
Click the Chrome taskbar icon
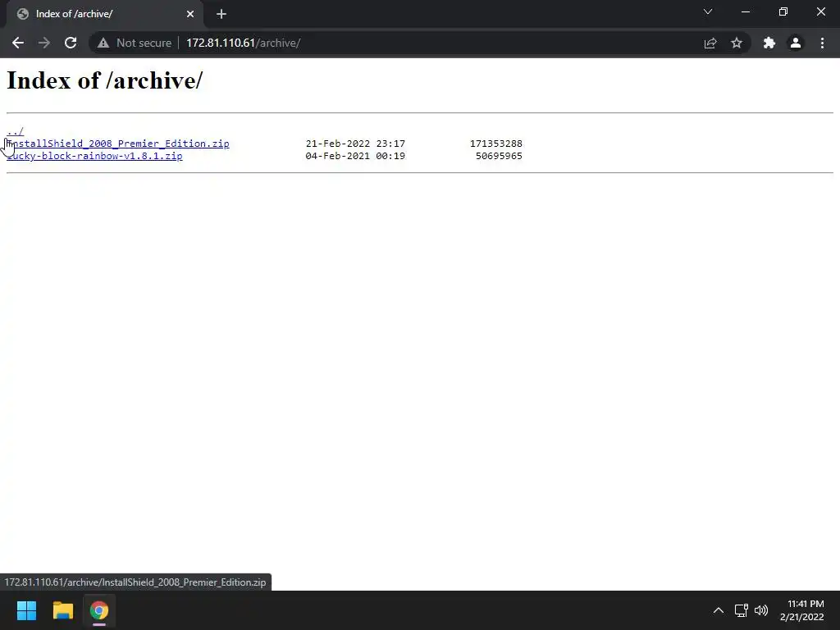pos(99,610)
